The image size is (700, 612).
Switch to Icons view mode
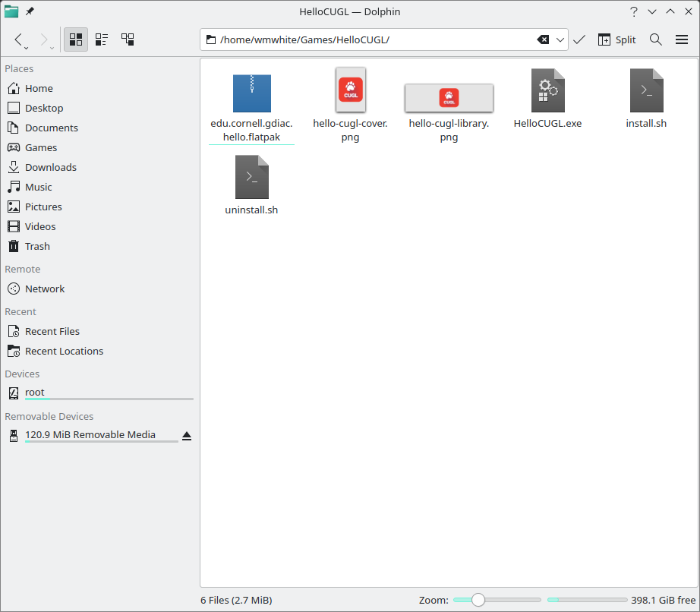pyautogui.click(x=76, y=39)
